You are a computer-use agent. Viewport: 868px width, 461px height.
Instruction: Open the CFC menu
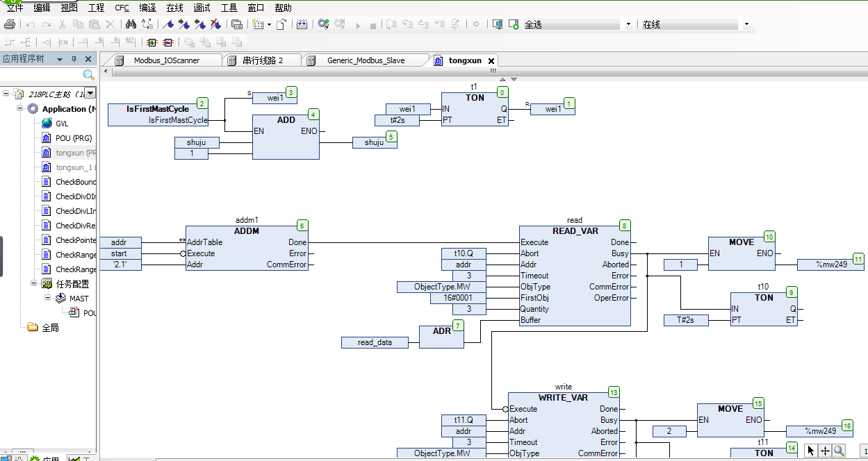coord(122,8)
